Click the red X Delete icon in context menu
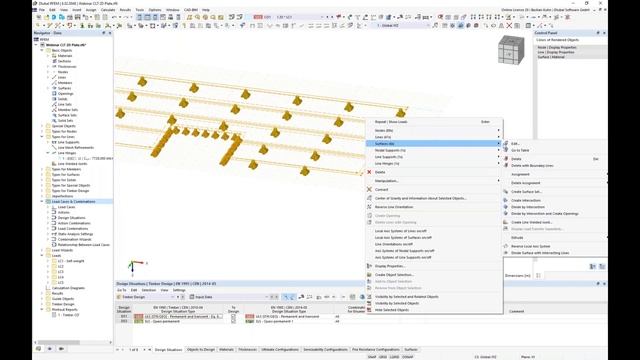This screenshot has height=360, width=640. tap(369, 172)
